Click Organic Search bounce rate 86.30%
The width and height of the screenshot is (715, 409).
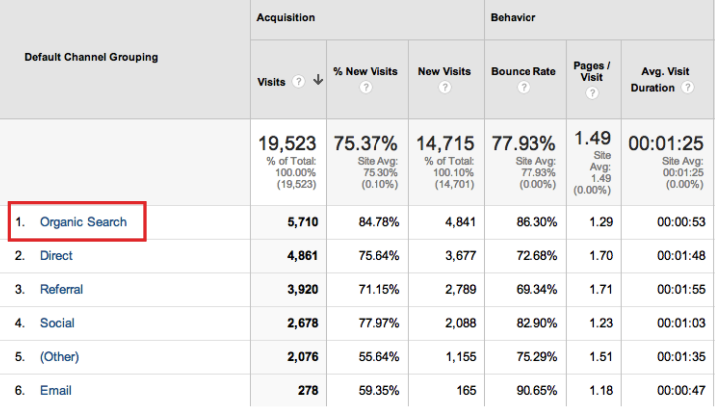537,222
